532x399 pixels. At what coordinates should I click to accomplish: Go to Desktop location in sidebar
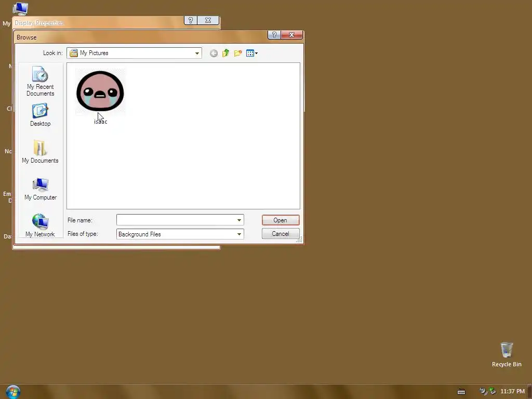tap(40, 115)
